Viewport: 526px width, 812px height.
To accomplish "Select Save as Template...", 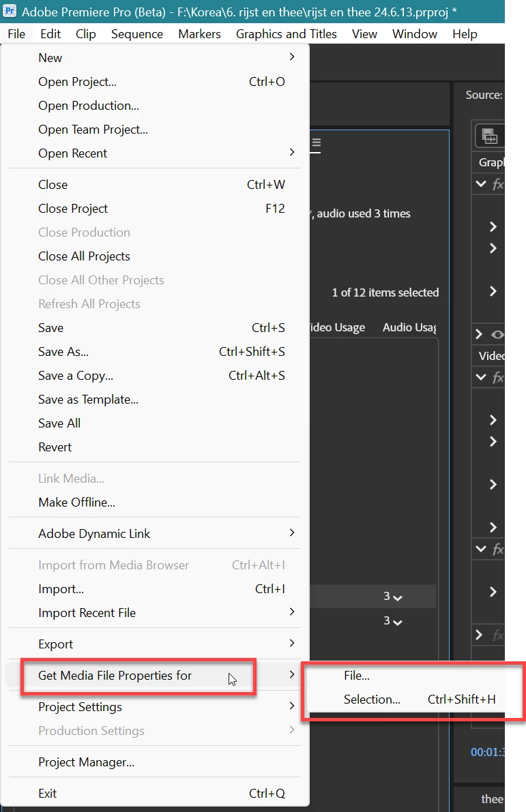I will pyautogui.click(x=155, y=400).
